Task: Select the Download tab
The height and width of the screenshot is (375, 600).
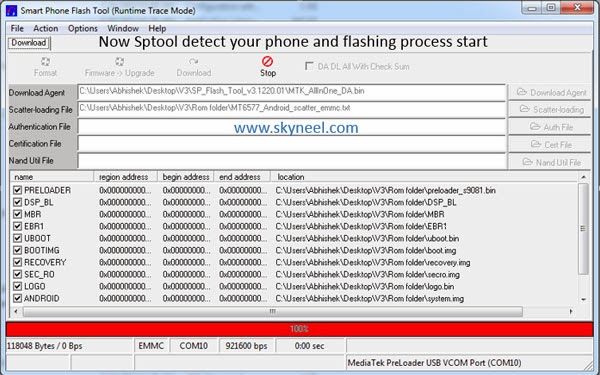Action: 29,43
